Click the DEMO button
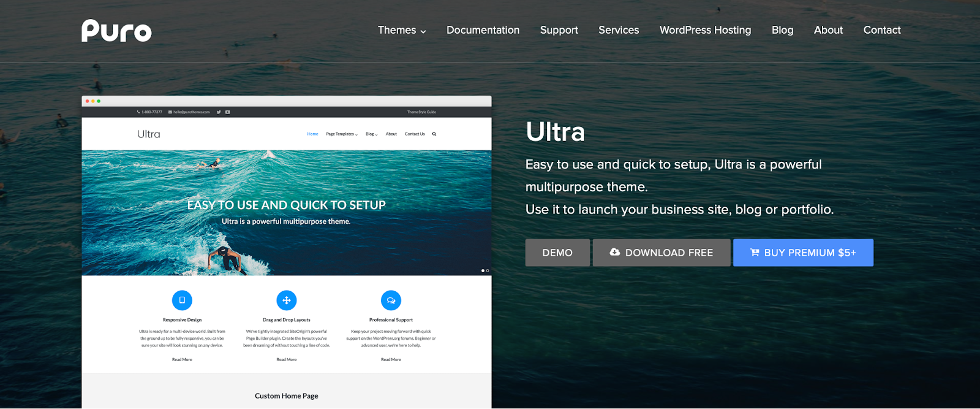The image size is (980, 409). pos(557,253)
